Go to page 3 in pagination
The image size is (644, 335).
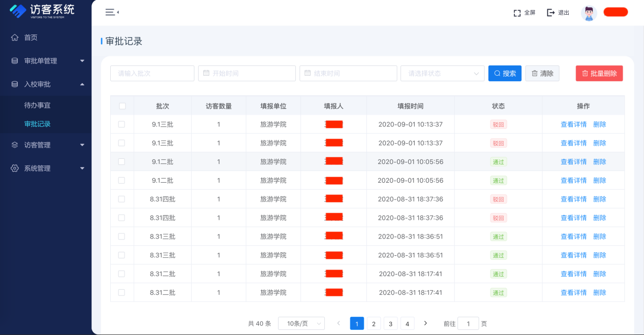point(390,324)
